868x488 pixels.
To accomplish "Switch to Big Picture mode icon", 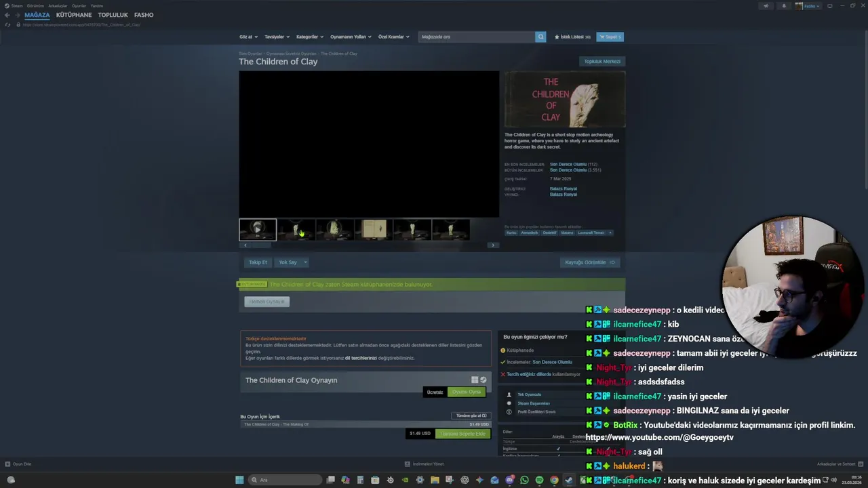I will coord(829,5).
